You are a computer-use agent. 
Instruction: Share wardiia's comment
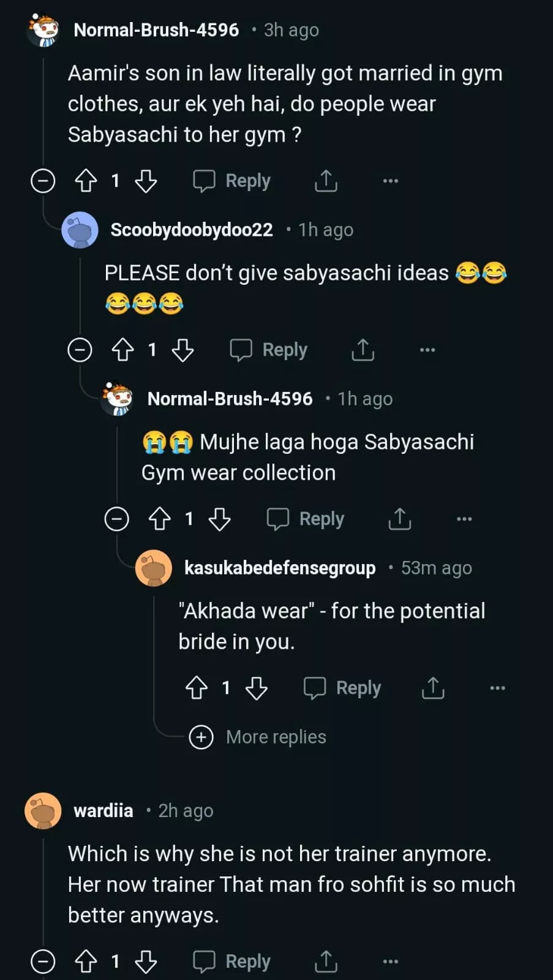[326, 962]
